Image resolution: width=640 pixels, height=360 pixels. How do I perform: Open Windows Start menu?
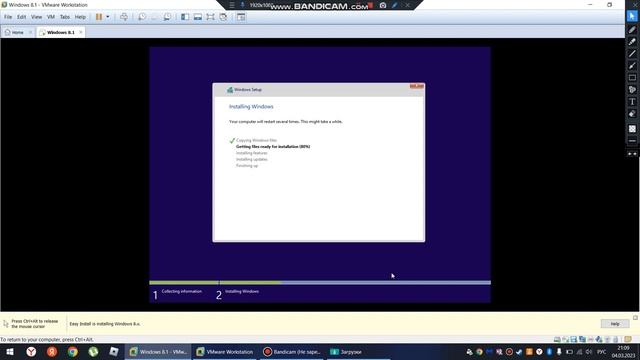pyautogui.click(x=10, y=351)
